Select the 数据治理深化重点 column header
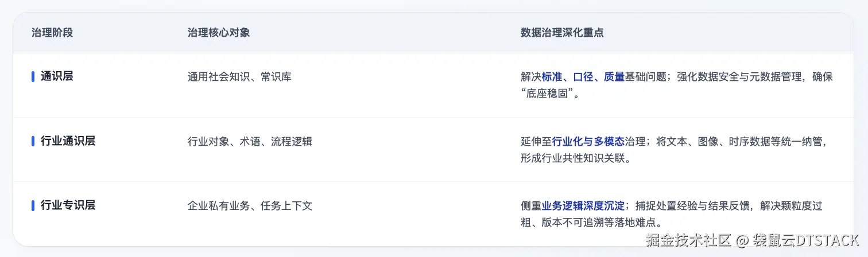 (562, 33)
